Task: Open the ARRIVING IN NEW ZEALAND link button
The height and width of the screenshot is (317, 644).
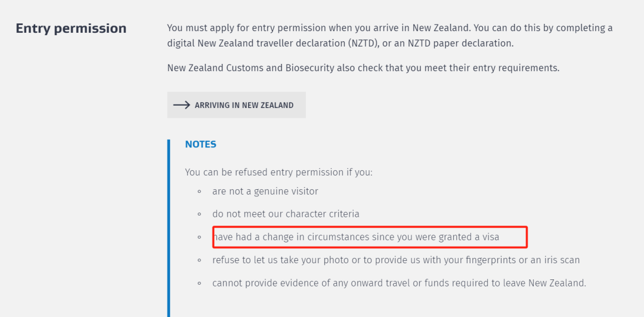Action: point(236,105)
